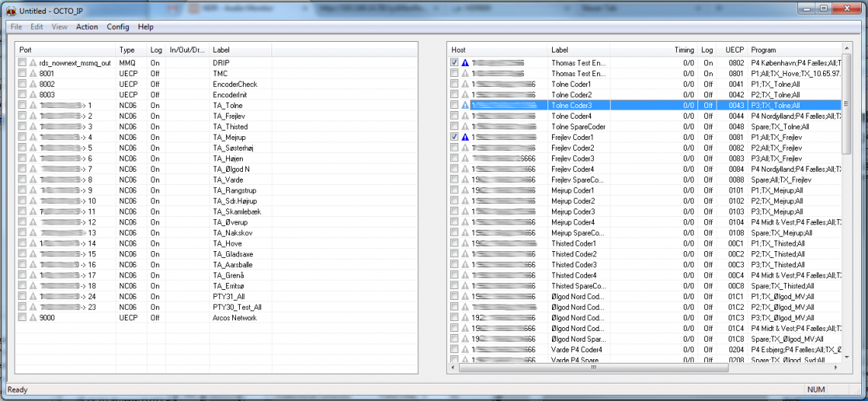Click the warning icon in the EncoderCheck row

coord(33,84)
